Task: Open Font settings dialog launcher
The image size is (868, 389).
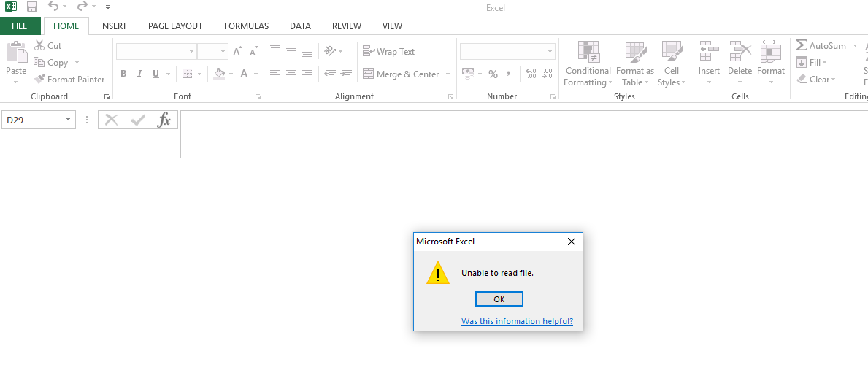Action: coord(258,97)
